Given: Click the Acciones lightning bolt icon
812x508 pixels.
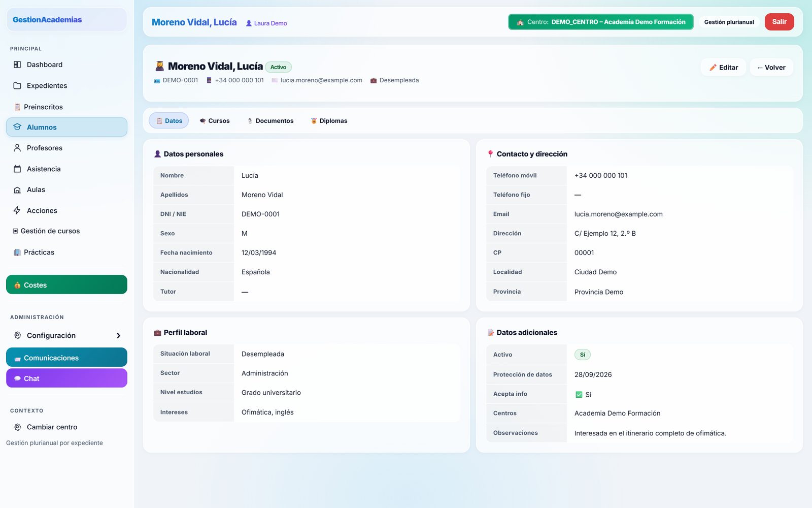Looking at the screenshot, I should click(17, 210).
